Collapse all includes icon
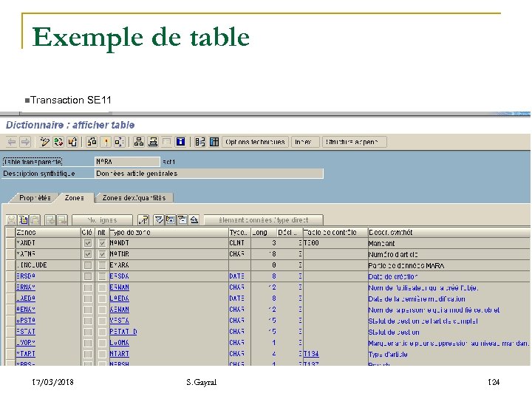The image size is (532, 399). pos(183,220)
